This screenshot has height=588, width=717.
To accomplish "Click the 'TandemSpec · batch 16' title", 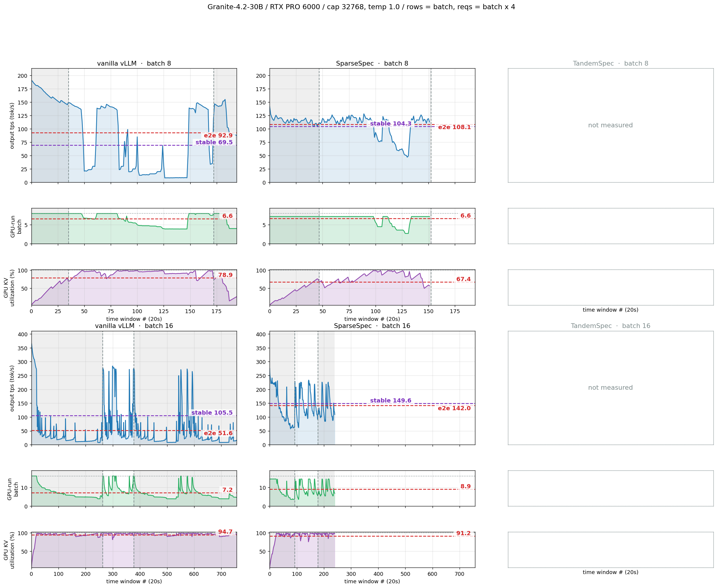I will click(610, 326).
